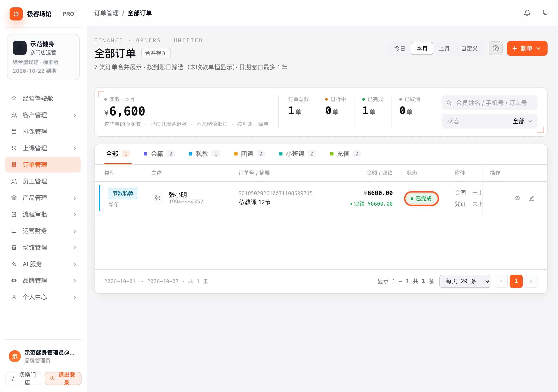Screen dimensions: 558x392
Task: Click the 切换门店 button
Action: (24, 378)
